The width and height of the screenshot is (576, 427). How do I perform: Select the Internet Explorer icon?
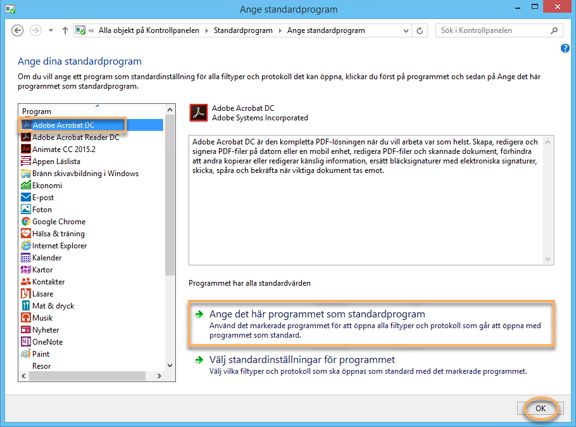[x=26, y=245]
